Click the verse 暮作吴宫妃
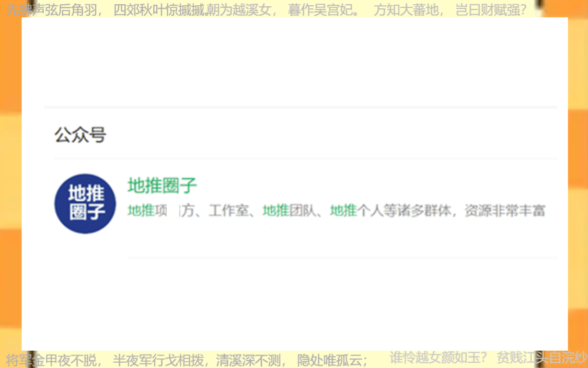This screenshot has height=368, width=588. (x=320, y=10)
